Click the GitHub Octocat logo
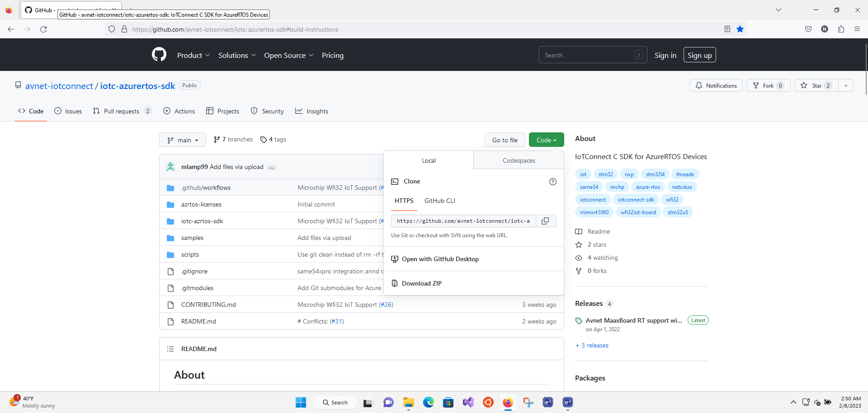868x413 pixels. (x=159, y=55)
